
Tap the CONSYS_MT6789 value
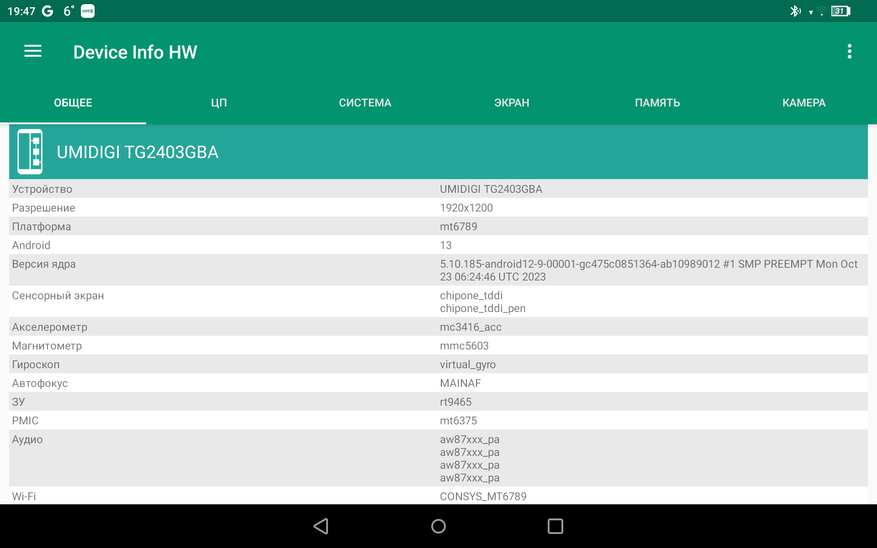tap(483, 496)
